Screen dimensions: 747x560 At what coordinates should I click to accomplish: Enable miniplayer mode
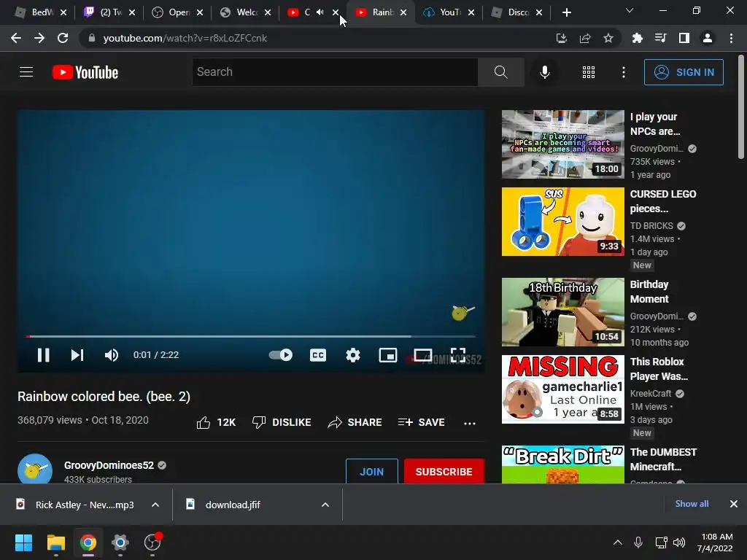388,355
